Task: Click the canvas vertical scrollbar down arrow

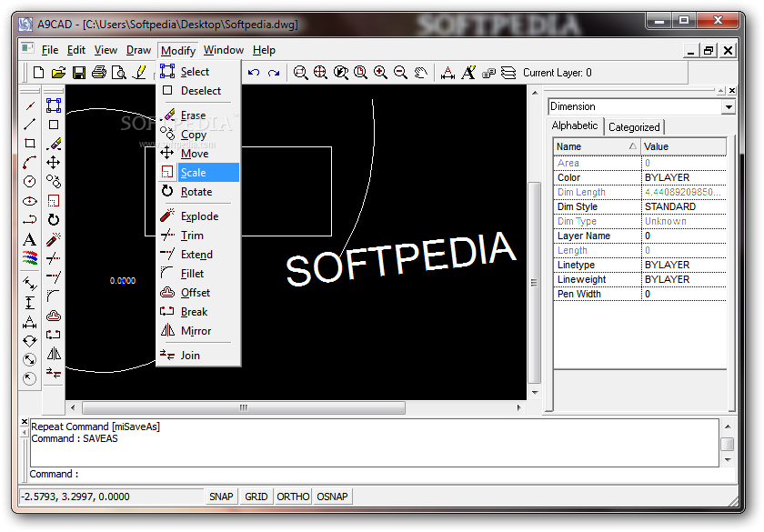Action: pos(535,393)
